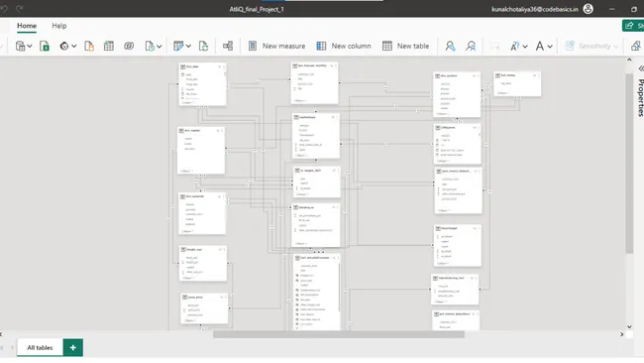Add a new layout tab
The height and width of the screenshot is (363, 644).
click(x=73, y=347)
